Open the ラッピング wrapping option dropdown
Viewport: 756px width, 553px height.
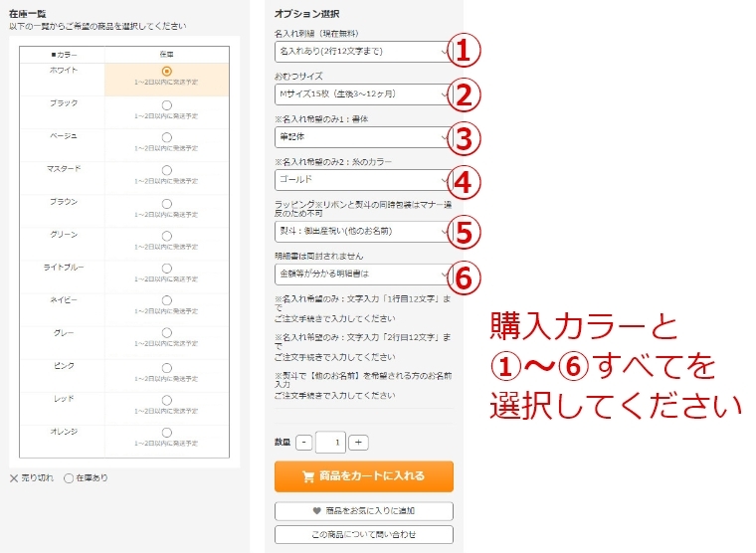point(363,231)
